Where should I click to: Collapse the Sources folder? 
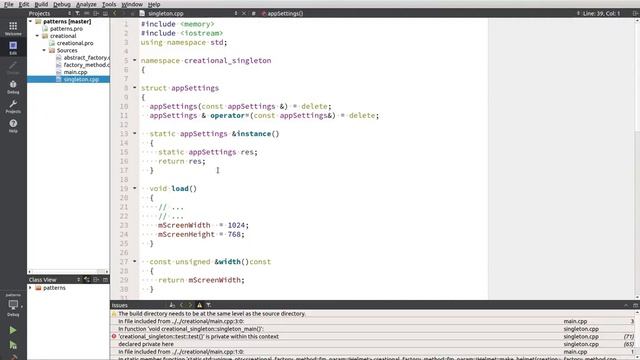click(44, 50)
